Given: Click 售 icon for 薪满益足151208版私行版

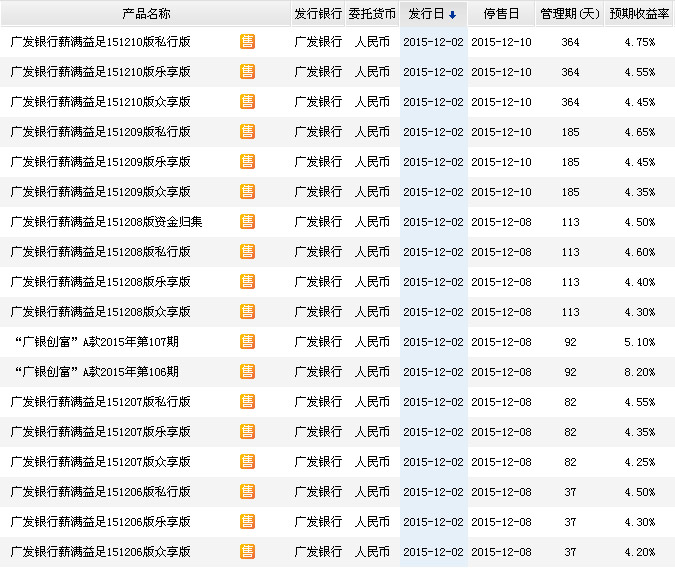Looking at the screenshot, I should tap(248, 252).
